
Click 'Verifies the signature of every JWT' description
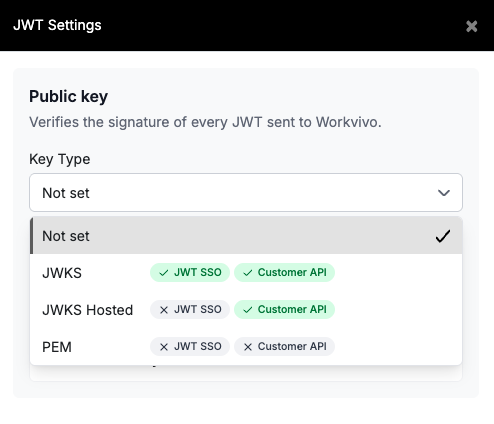pos(205,122)
